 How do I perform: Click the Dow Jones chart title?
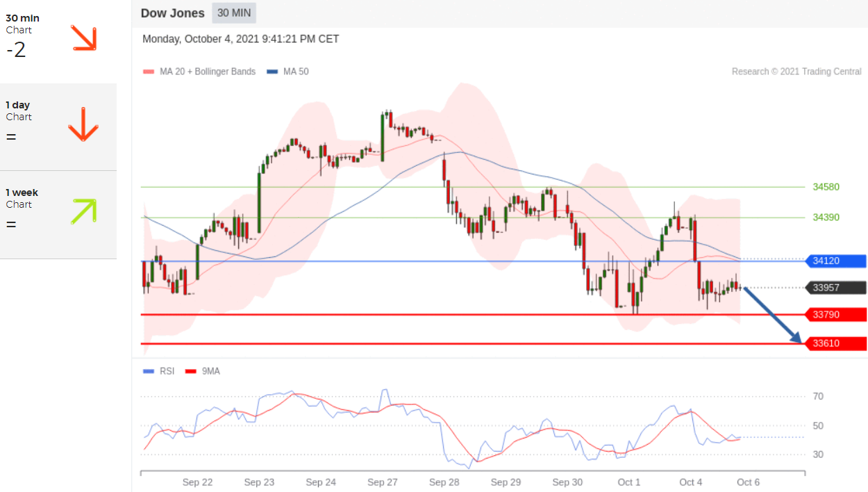173,13
